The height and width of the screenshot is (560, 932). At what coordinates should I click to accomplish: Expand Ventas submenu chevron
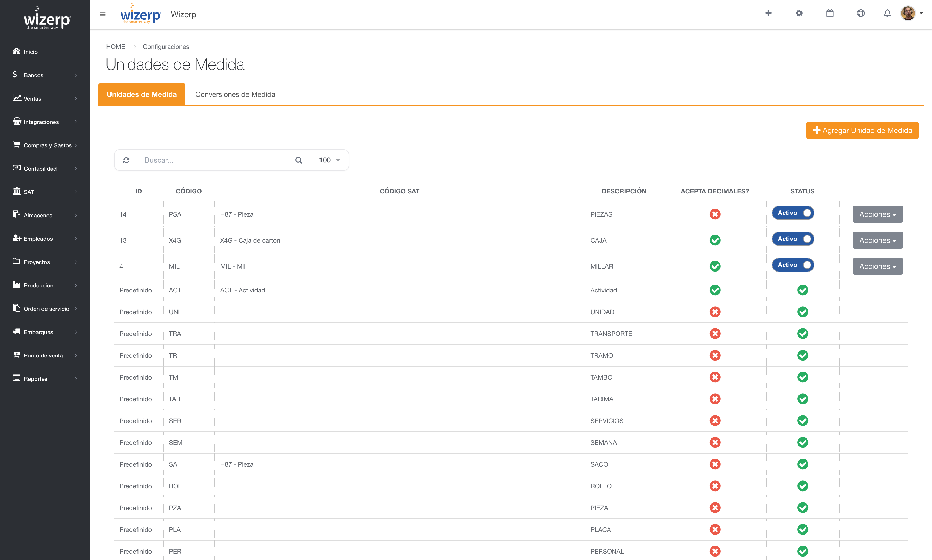pos(76,98)
